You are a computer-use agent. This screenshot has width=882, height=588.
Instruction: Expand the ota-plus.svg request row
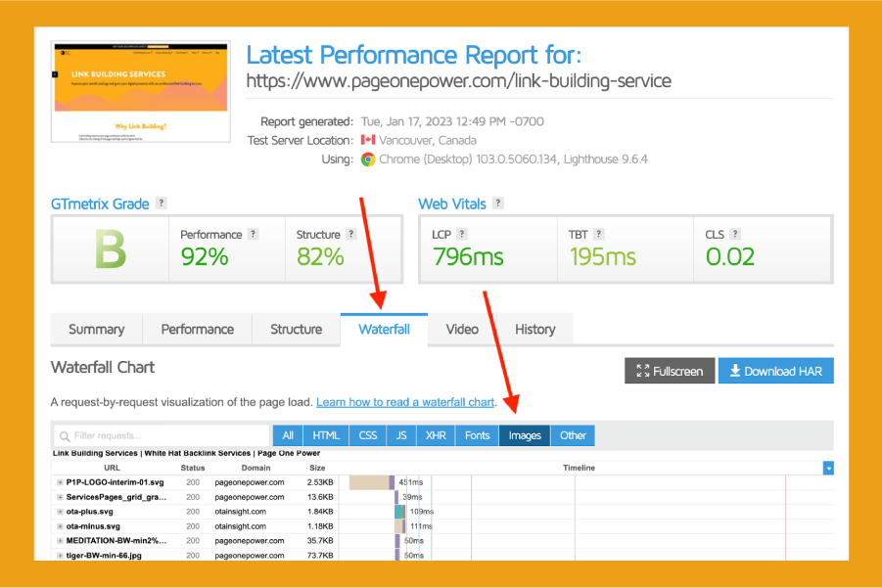pos(60,512)
